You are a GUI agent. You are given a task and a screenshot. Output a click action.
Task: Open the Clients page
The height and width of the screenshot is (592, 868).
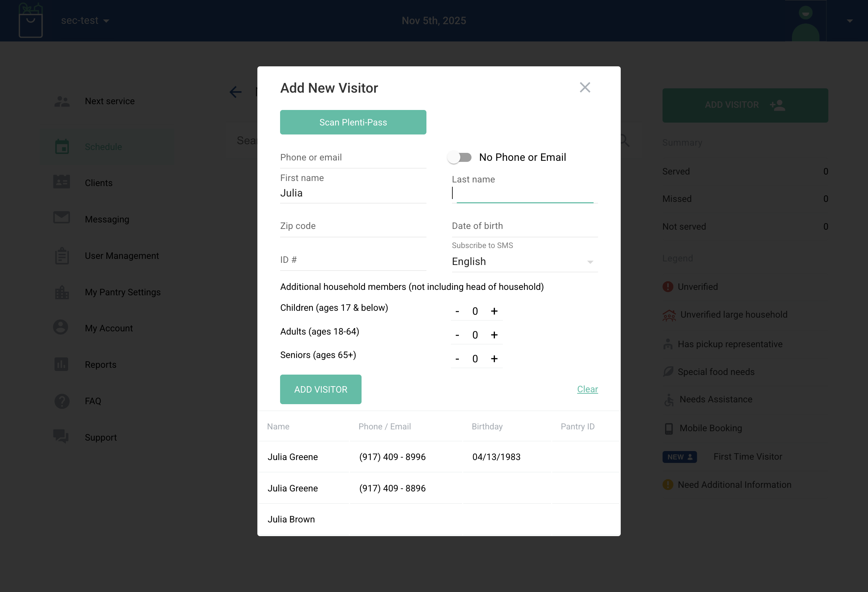click(99, 183)
